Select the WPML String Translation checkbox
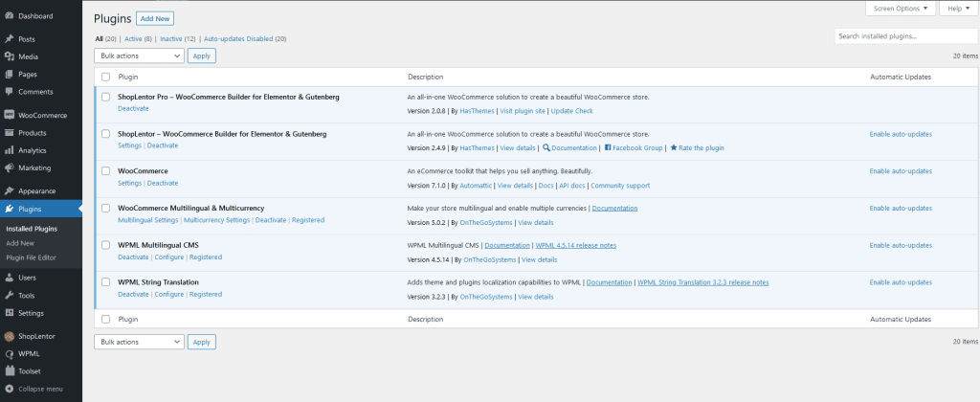 click(x=105, y=282)
